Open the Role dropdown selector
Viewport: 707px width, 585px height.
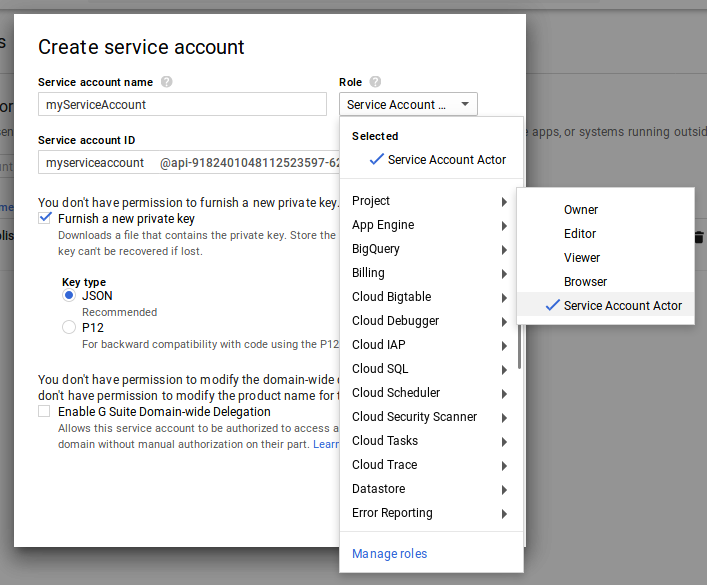click(x=408, y=104)
